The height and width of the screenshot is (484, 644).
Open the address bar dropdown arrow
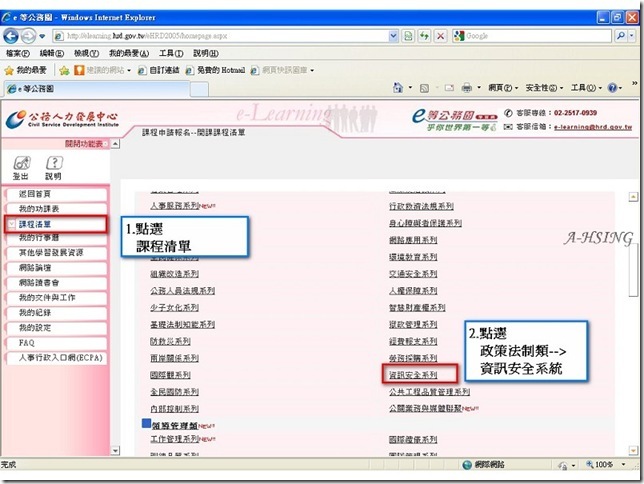pos(393,36)
